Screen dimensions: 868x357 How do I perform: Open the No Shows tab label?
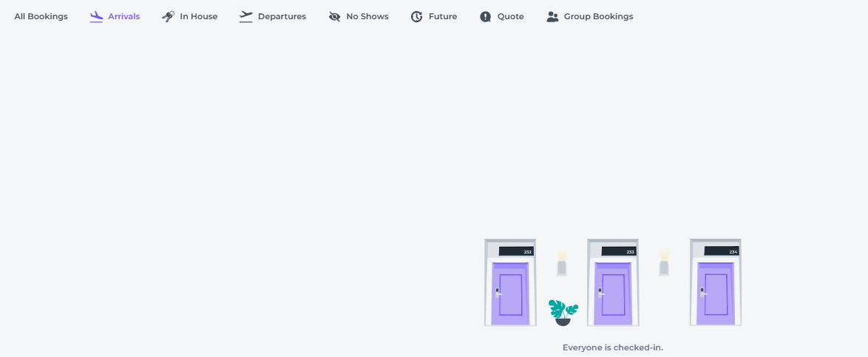[367, 16]
